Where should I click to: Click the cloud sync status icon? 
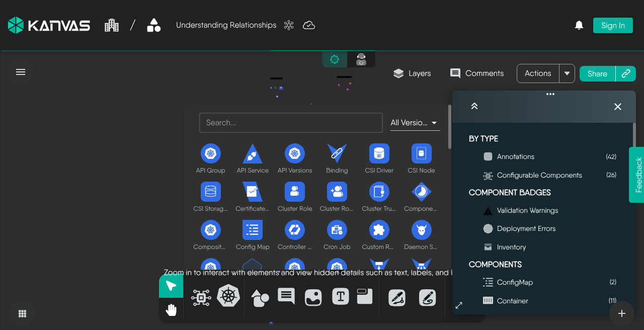(x=309, y=25)
